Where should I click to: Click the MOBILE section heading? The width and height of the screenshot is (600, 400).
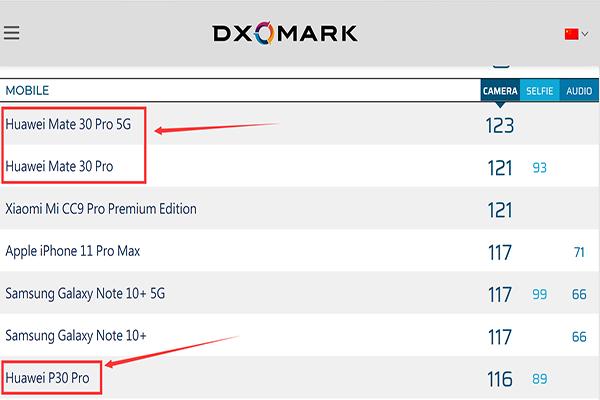[27, 91]
